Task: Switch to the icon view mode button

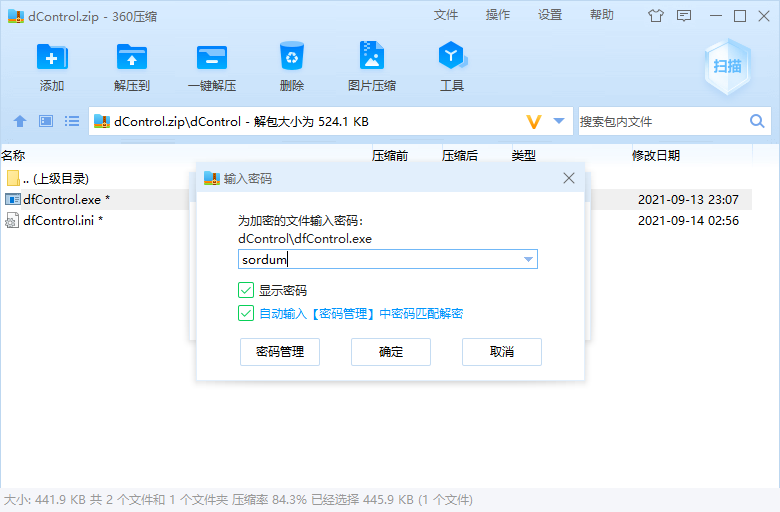Action: (x=46, y=121)
